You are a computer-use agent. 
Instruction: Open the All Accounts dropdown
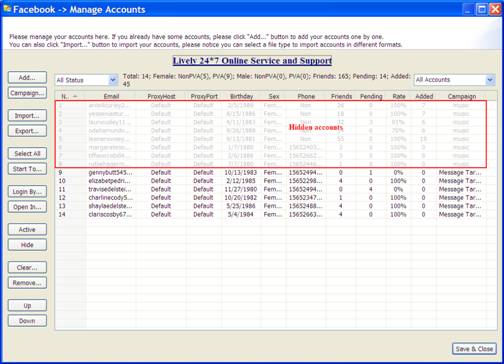tap(454, 80)
